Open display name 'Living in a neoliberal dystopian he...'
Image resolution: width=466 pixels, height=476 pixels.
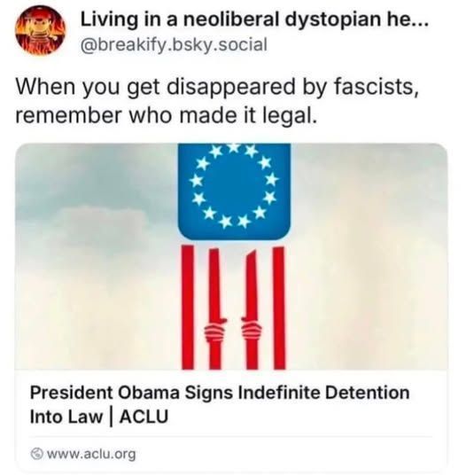pos(254,20)
